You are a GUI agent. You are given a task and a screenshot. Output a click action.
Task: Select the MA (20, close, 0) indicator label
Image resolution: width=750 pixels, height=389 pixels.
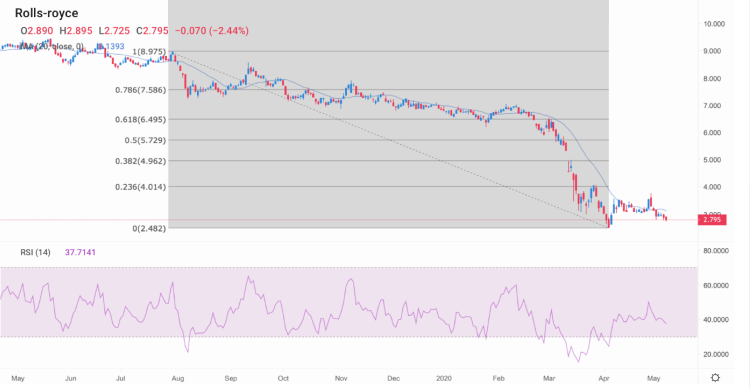click(53, 46)
